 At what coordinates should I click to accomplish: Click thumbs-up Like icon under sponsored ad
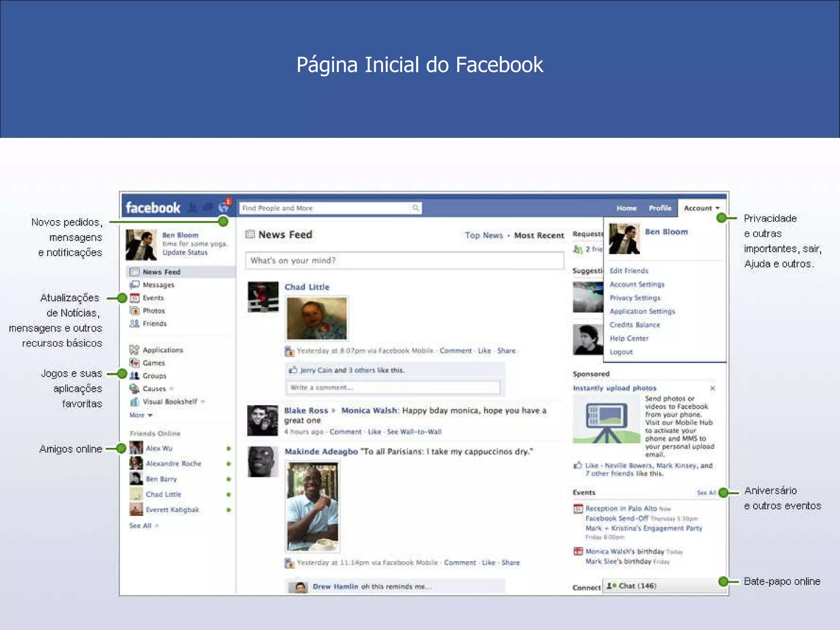coord(578,466)
